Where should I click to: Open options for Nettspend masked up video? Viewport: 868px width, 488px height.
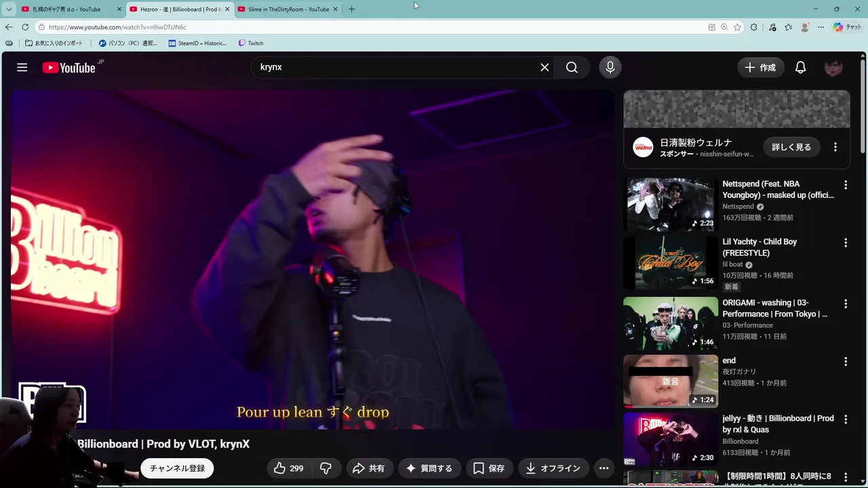[x=846, y=185]
